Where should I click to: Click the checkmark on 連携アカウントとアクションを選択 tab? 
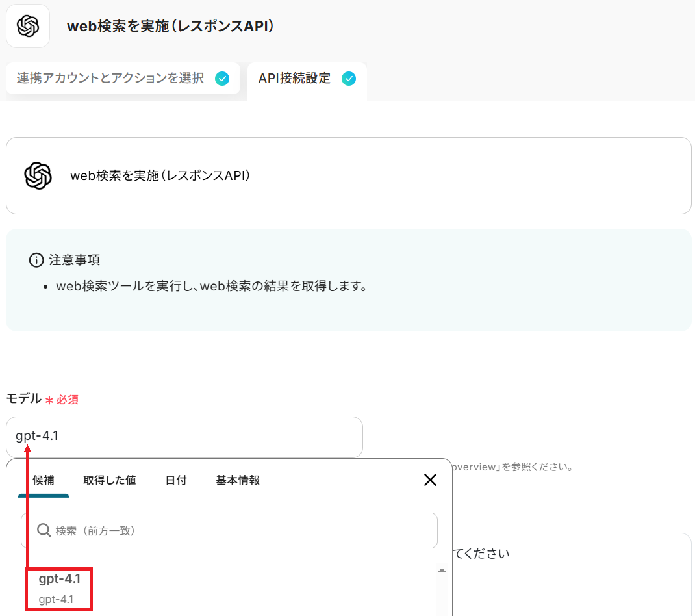(222, 79)
